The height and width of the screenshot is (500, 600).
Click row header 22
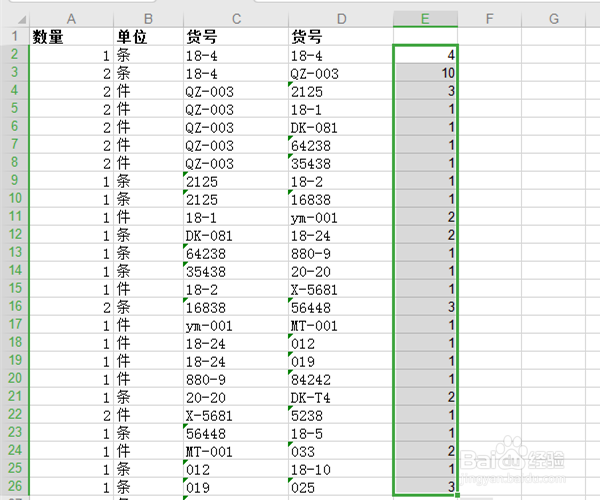point(15,414)
